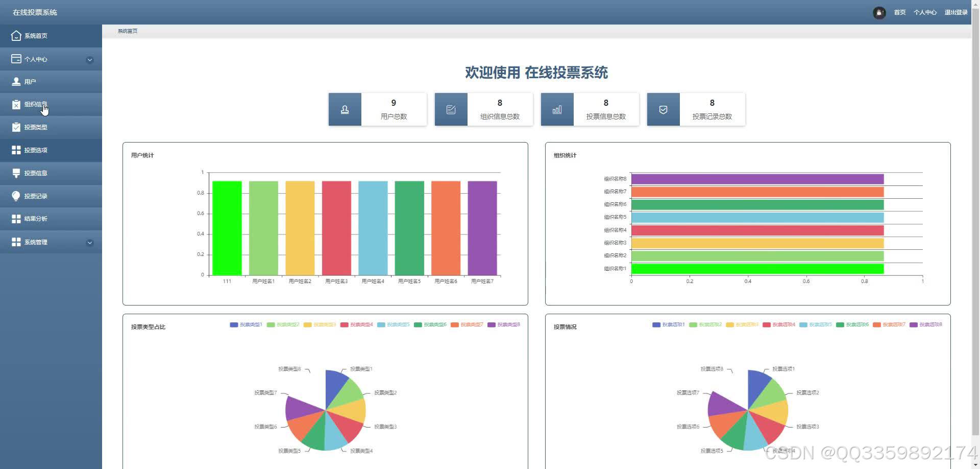Select 投票类型 menu item in sidebar

click(51, 127)
